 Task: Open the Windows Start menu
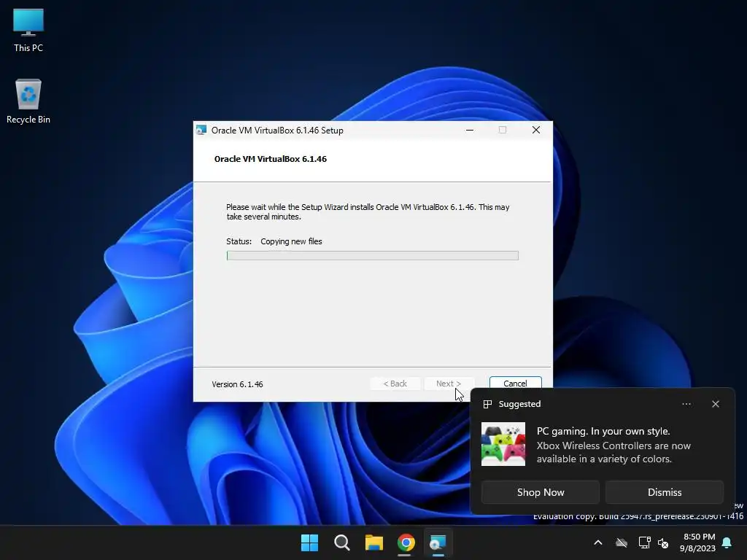[309, 542]
